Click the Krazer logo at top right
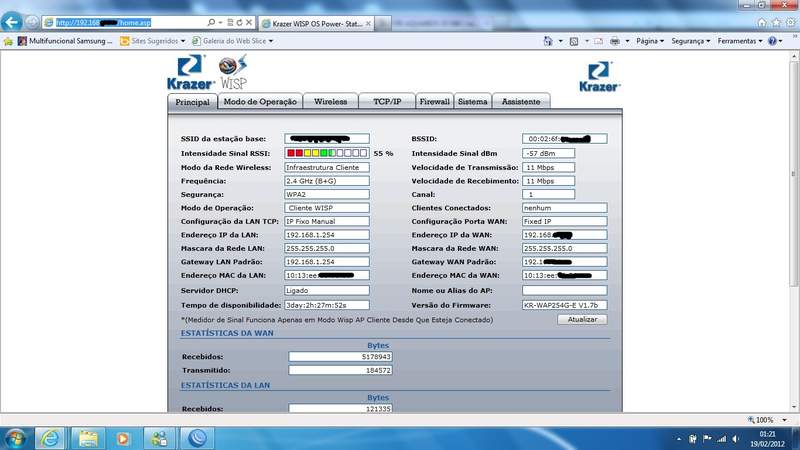The image size is (800, 450). point(599,77)
